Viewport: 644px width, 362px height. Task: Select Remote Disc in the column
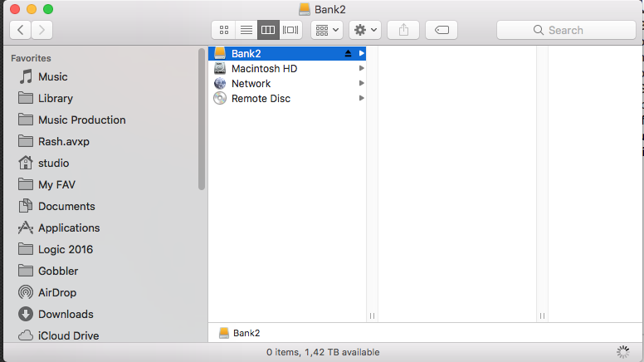click(x=287, y=99)
